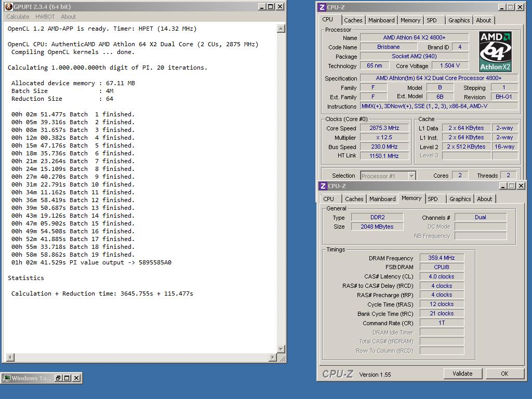532x399 pixels.
Task: Minimize the lower CPU-Z Memory window
Action: [x=503, y=186]
